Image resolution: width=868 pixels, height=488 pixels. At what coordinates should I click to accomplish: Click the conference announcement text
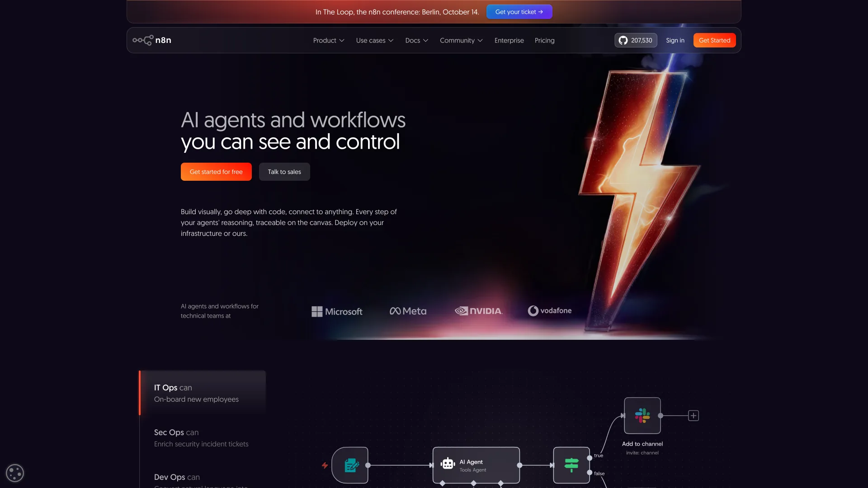coord(397,12)
